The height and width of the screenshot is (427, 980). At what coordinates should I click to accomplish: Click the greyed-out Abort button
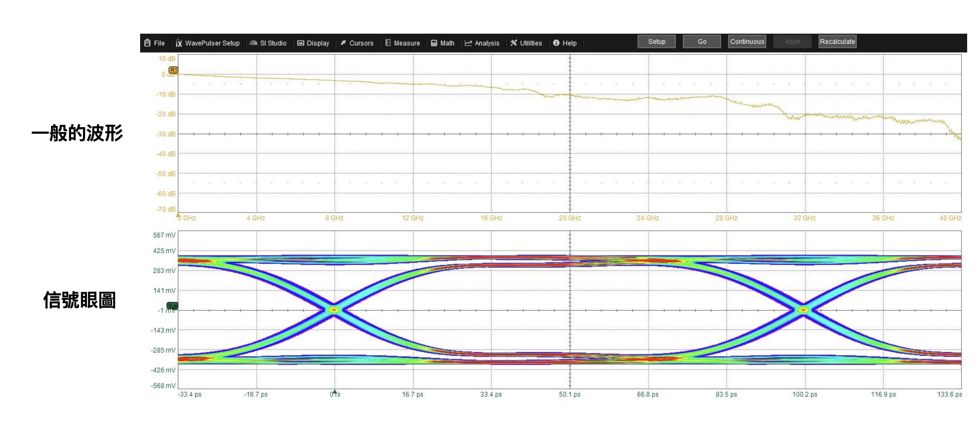(792, 42)
